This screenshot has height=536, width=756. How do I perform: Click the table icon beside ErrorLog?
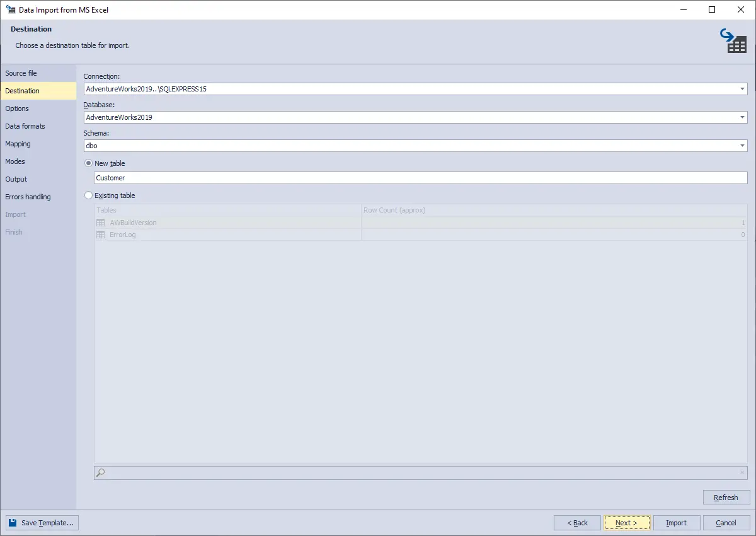(101, 235)
